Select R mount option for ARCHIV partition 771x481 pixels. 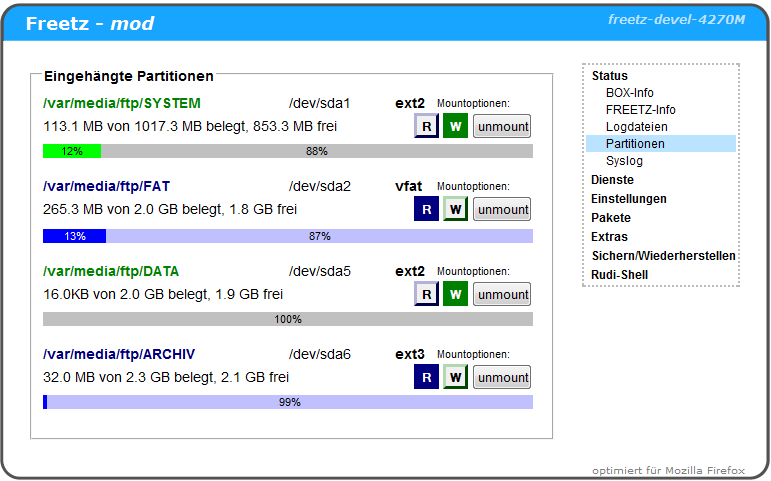click(x=426, y=377)
